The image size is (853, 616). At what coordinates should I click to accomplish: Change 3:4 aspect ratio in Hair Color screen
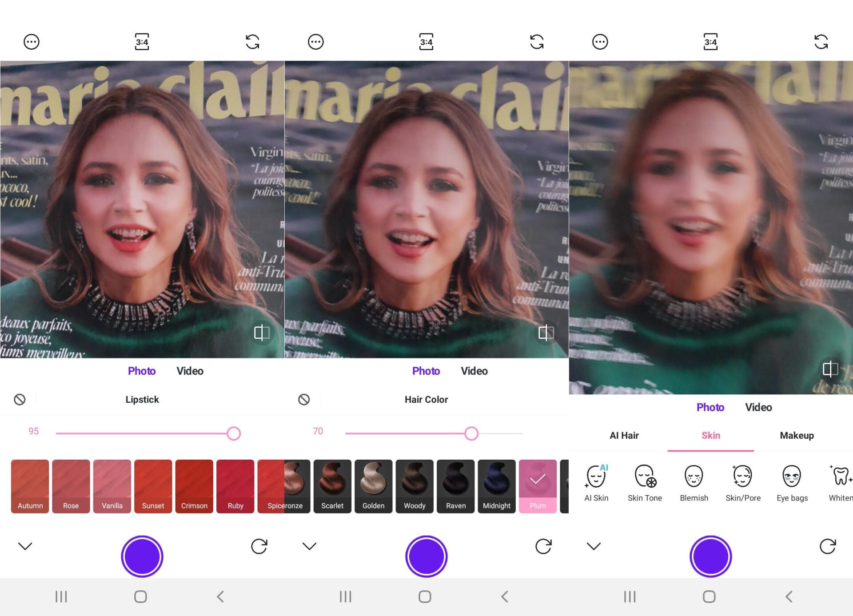426,42
